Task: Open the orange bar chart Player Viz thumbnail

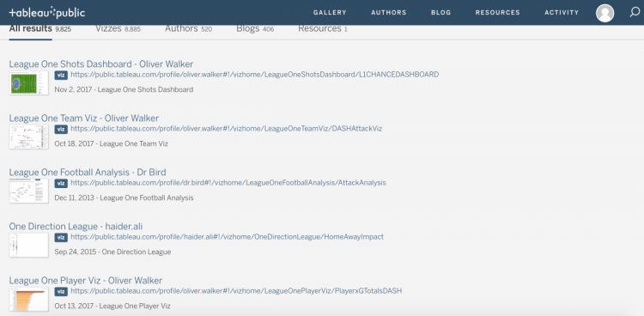Action: (x=28, y=299)
